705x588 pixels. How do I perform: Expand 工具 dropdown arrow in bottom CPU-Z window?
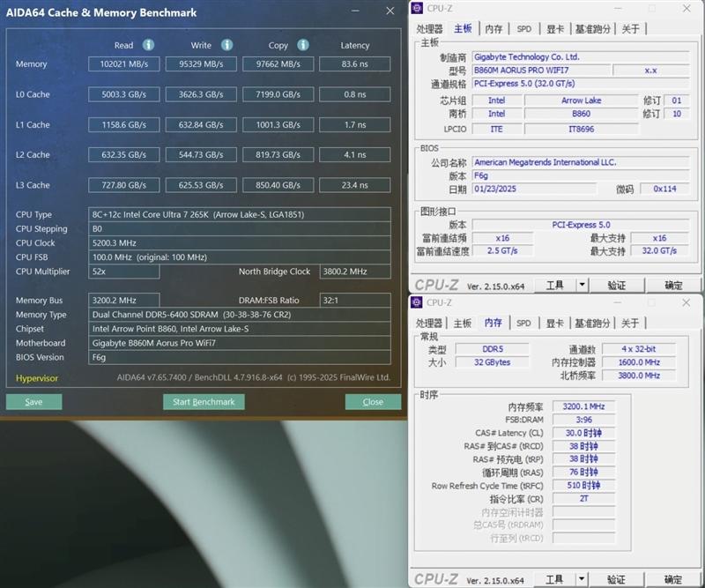[x=582, y=579]
